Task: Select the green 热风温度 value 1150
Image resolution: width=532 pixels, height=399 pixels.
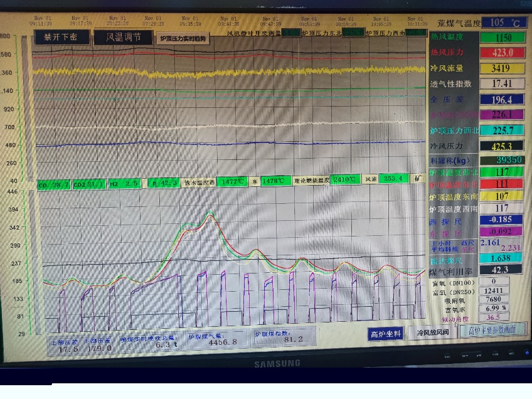Action: point(501,38)
